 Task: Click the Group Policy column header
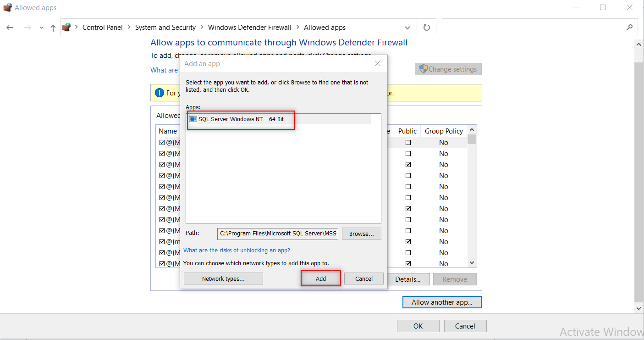[444, 131]
